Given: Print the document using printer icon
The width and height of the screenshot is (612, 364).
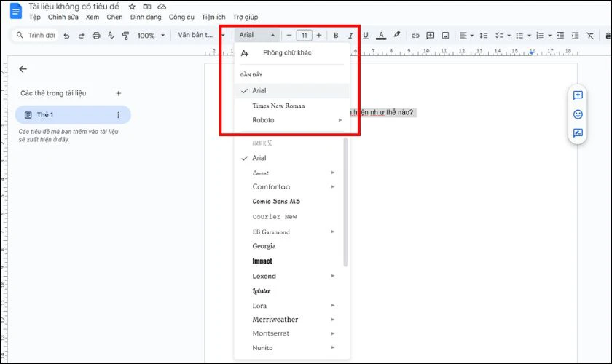Looking at the screenshot, I should 96,36.
